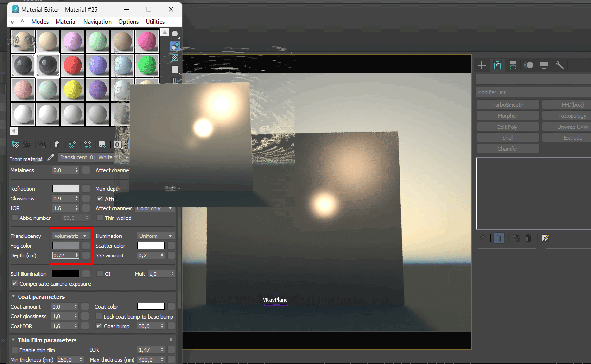Viewport: 591px width, 364px height.
Task: Open the Hierarchy command panel tab
Action: click(513, 65)
